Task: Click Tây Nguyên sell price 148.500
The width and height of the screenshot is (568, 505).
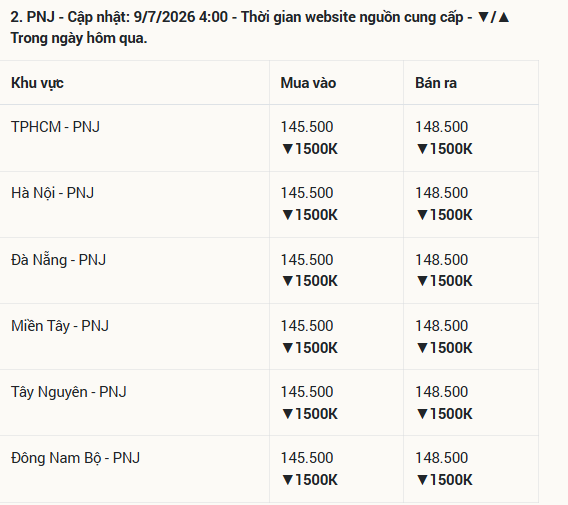Action: (x=442, y=392)
